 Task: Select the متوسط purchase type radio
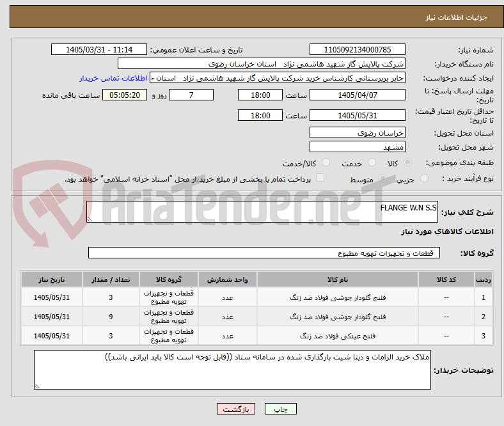(382, 178)
